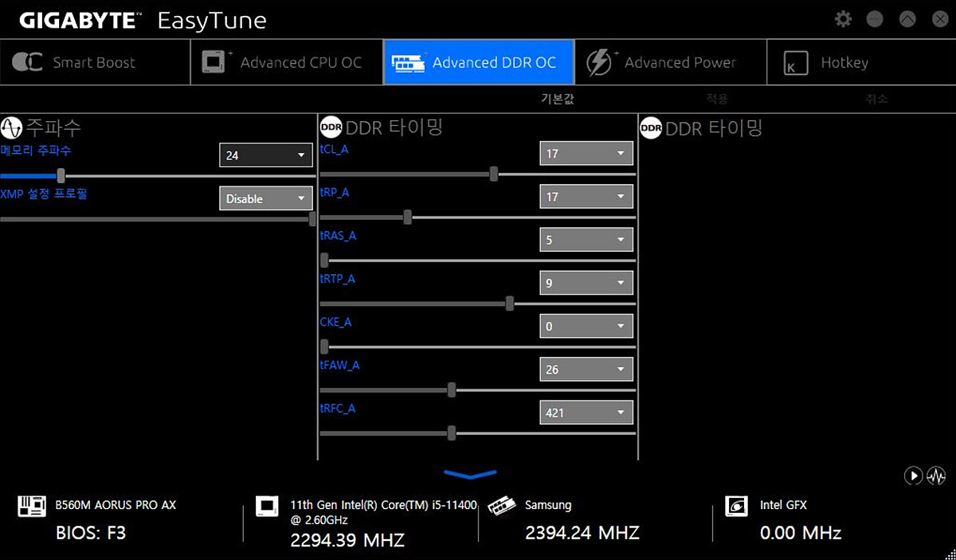Open the Hotkey tab
This screenshot has height=560, width=956.
coord(861,62)
